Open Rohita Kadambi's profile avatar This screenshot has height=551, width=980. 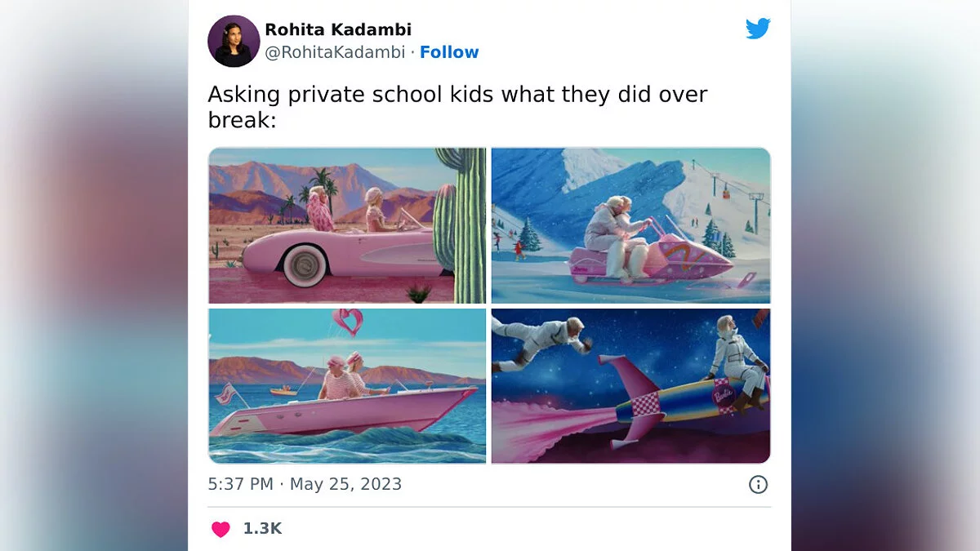coord(234,41)
